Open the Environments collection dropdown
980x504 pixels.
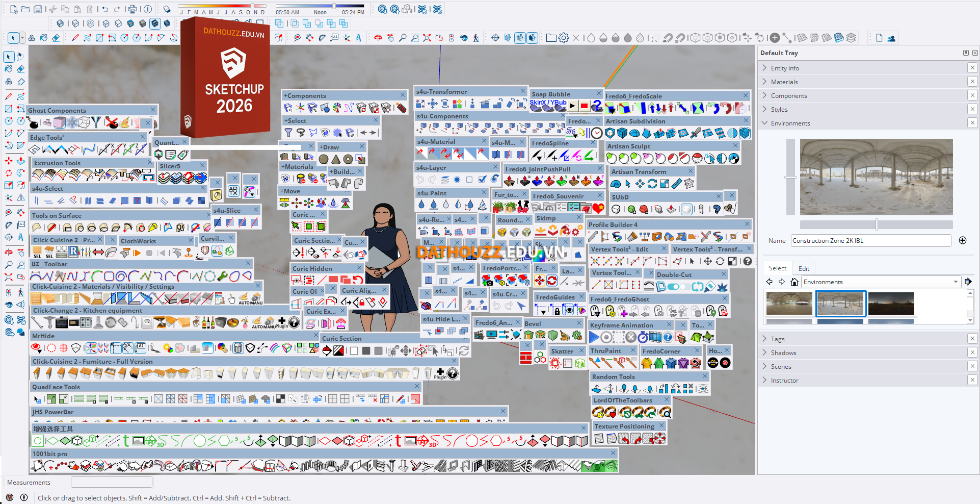tap(956, 282)
